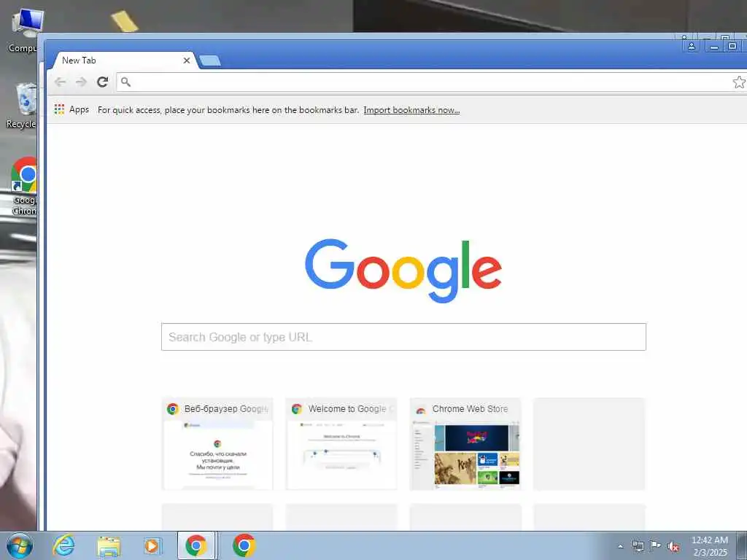This screenshot has height=560, width=747.
Task: Select the active Chrome taskbar button
Action: pos(197,545)
